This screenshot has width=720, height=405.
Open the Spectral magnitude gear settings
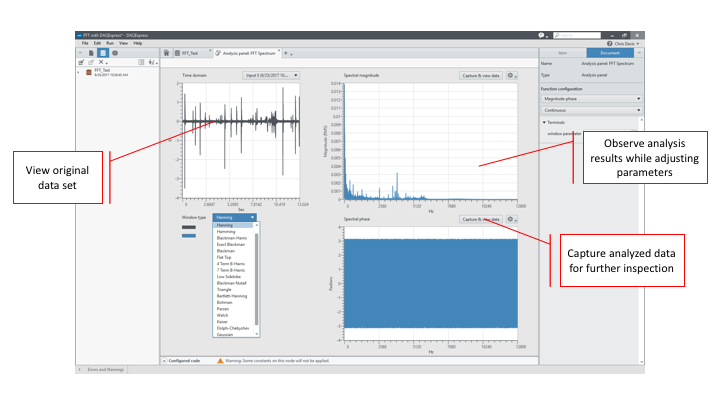pyautogui.click(x=511, y=75)
